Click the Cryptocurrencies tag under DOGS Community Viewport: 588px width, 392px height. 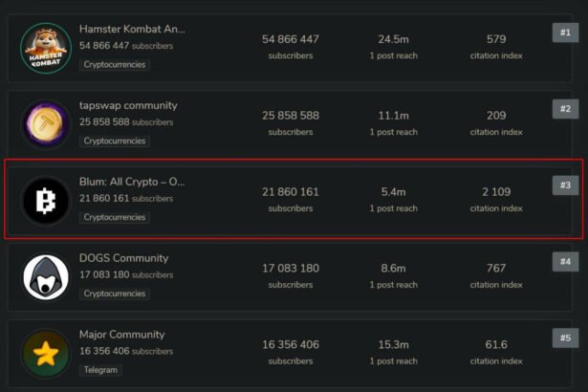tap(115, 294)
